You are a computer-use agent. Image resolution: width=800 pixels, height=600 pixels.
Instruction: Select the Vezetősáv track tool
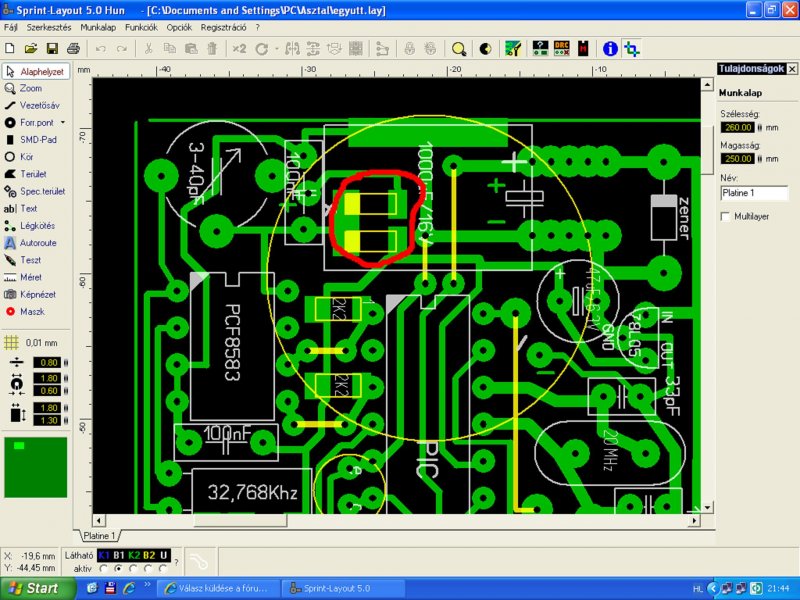point(32,106)
